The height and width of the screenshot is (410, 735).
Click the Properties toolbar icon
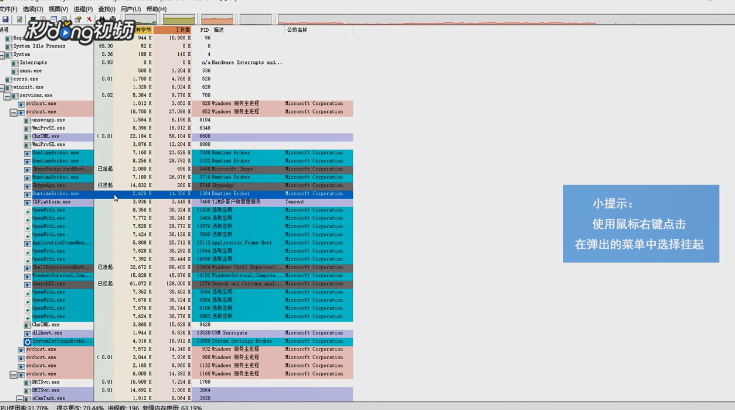(x=78, y=19)
